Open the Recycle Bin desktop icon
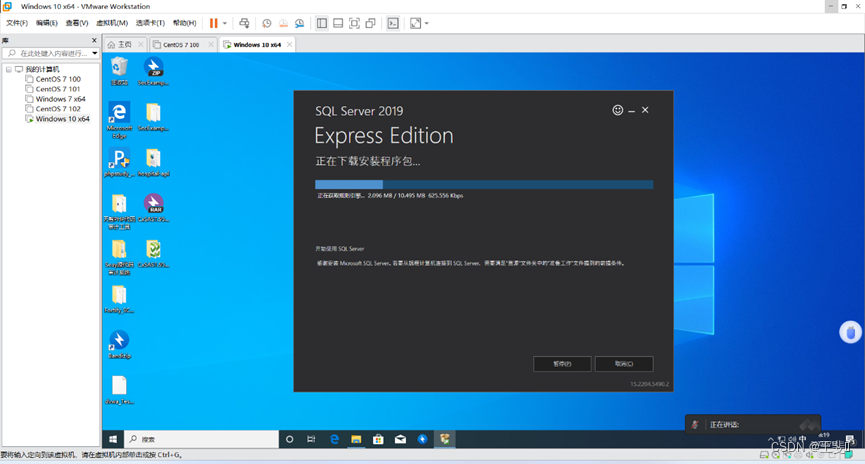The width and height of the screenshot is (865, 464). point(119,71)
